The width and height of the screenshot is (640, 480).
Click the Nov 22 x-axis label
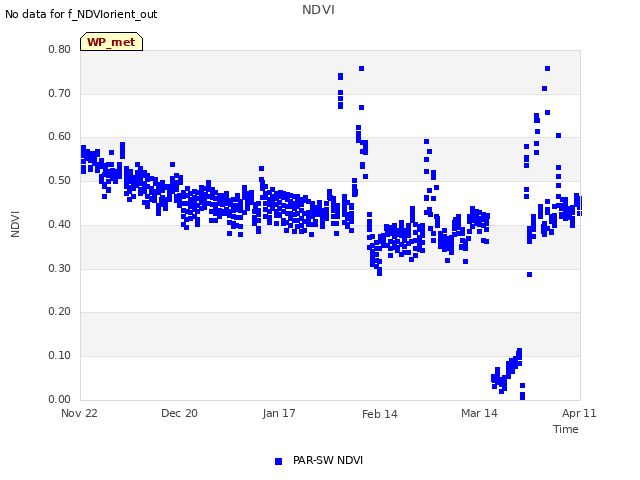(79, 413)
